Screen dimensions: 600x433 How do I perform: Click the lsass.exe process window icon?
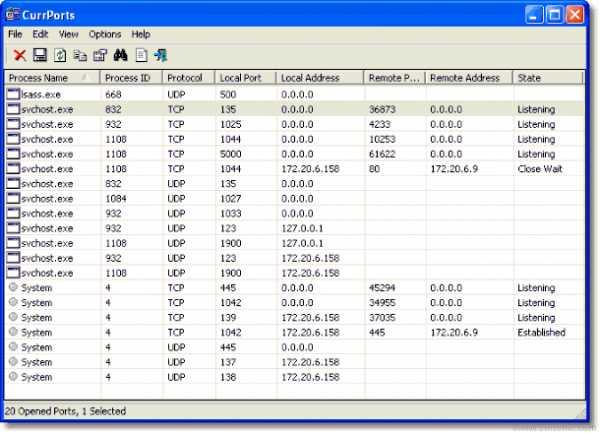[x=13, y=94]
